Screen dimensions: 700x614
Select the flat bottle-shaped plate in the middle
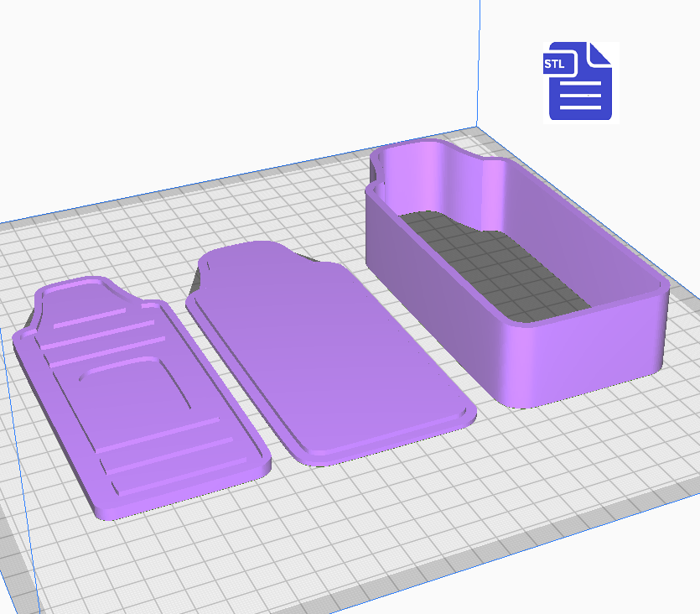[x=327, y=352]
